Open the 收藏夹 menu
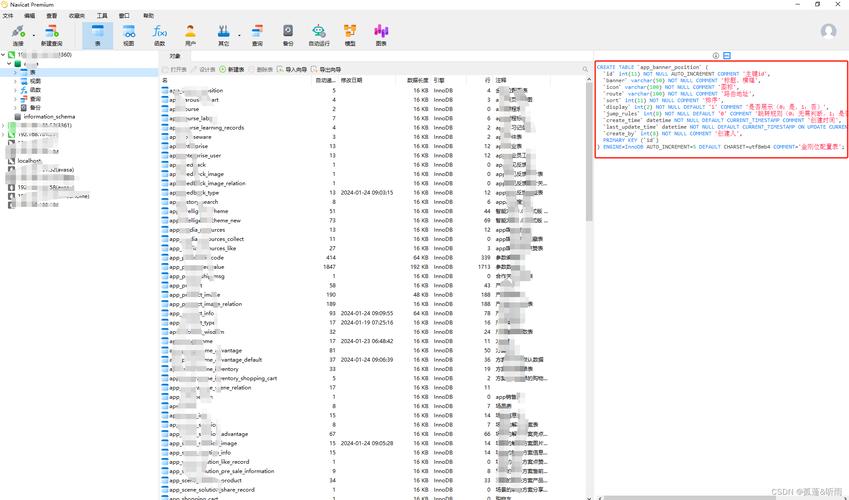The image size is (849, 500). (x=77, y=16)
